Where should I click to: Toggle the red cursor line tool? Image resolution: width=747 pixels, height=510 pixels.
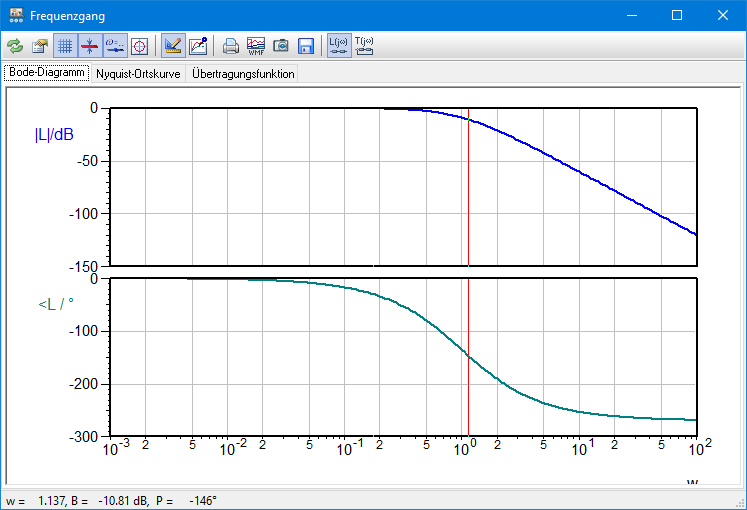pos(90,46)
